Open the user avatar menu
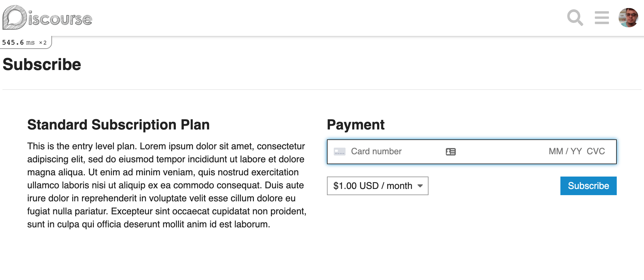The height and width of the screenshot is (280, 644). pos(628,18)
